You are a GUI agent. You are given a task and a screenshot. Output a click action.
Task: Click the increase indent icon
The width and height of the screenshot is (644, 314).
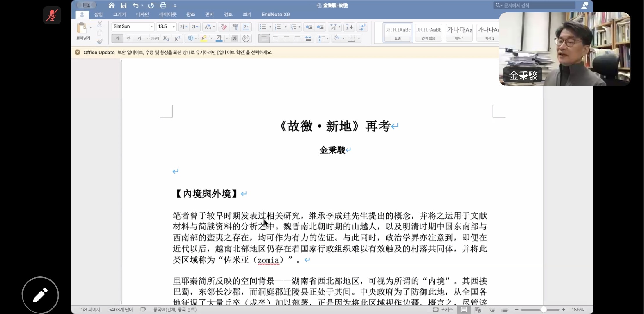320,27
